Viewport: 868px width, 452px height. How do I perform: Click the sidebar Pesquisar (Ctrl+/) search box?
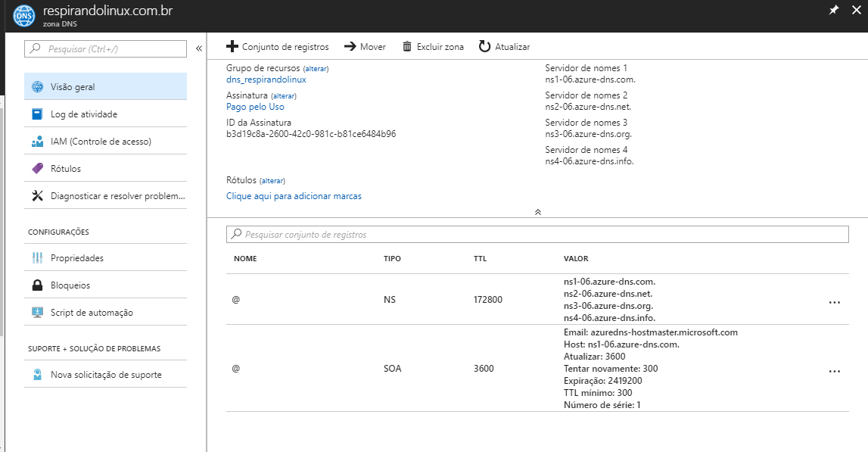coord(106,48)
